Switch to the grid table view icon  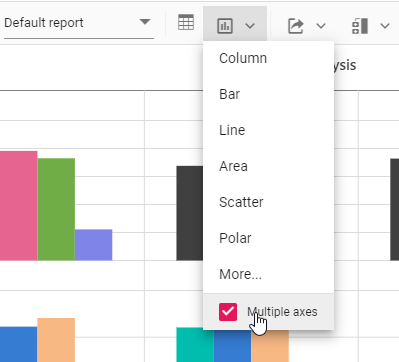[x=186, y=23]
